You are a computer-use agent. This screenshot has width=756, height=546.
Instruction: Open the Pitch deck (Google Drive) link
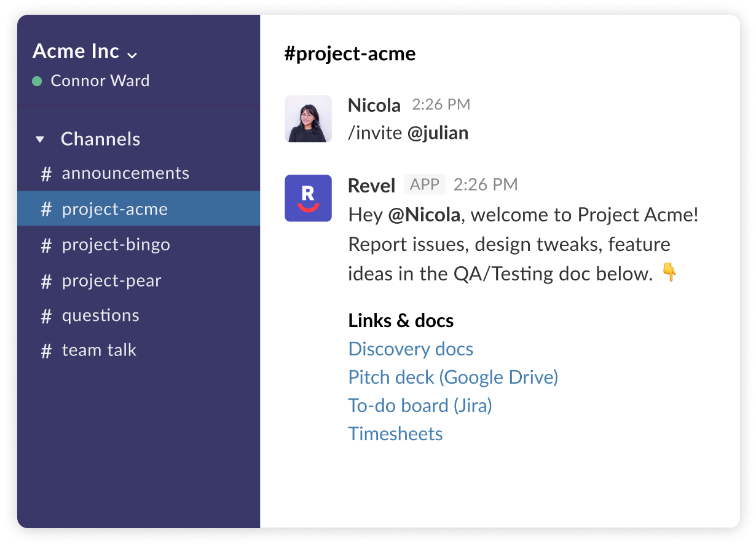pos(453,377)
